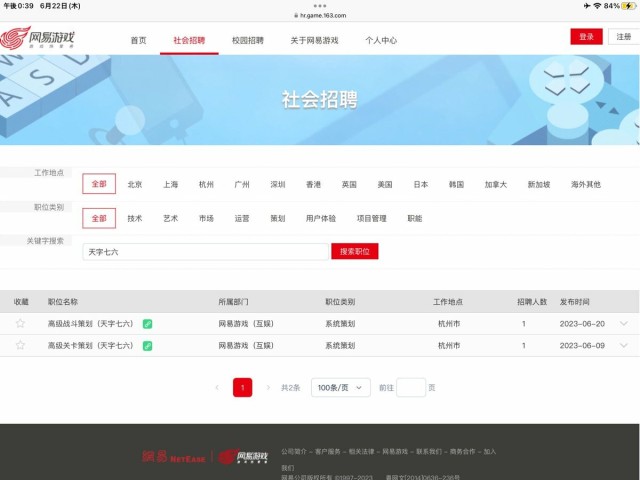640x480 pixels.
Task: Tap the three-dot multitasking menu at top
Action: (320, 6)
